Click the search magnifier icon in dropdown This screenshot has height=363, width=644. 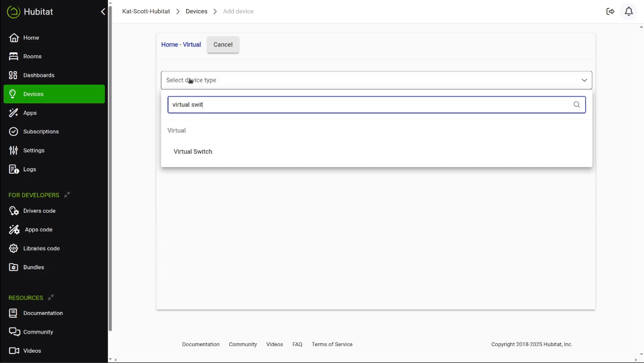tap(576, 105)
